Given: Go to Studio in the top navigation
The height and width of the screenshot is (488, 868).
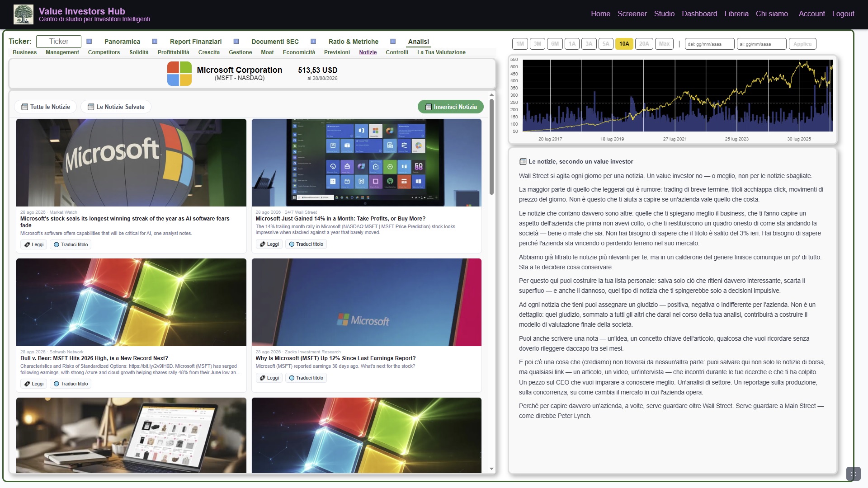Looking at the screenshot, I should pyautogui.click(x=664, y=14).
